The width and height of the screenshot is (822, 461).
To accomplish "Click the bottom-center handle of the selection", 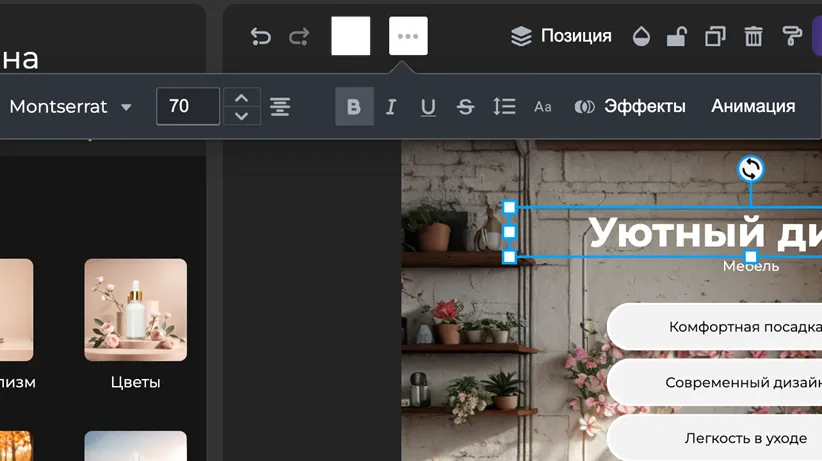I will [751, 256].
